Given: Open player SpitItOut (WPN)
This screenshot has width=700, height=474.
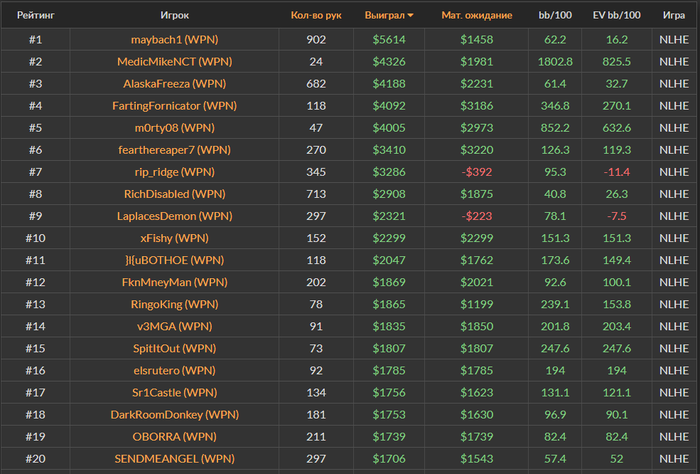Looking at the screenshot, I should click(x=175, y=349).
